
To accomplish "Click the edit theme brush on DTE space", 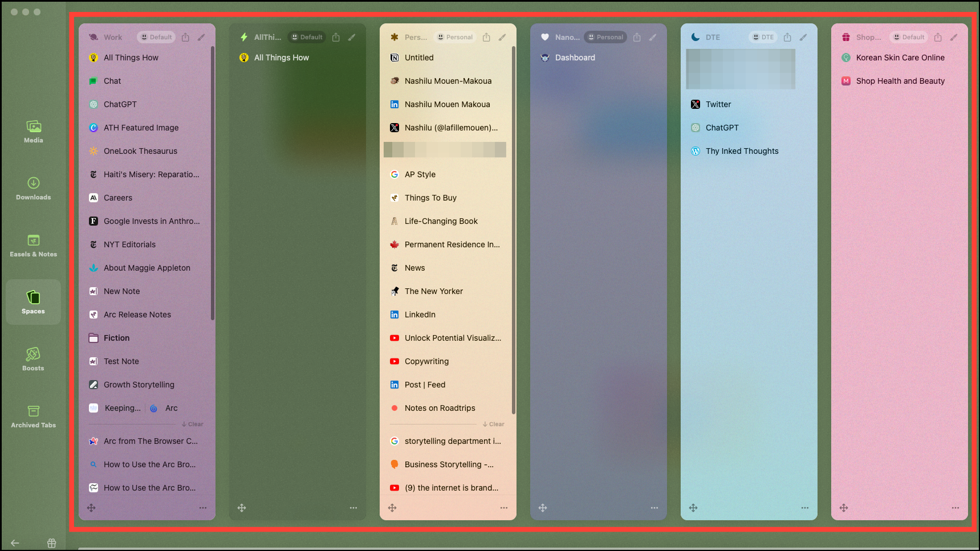I will [x=803, y=37].
